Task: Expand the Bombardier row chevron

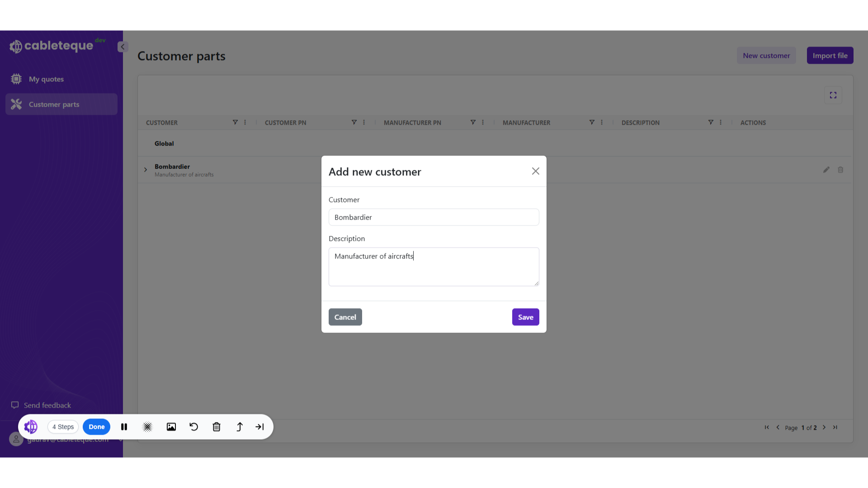Action: (x=146, y=170)
